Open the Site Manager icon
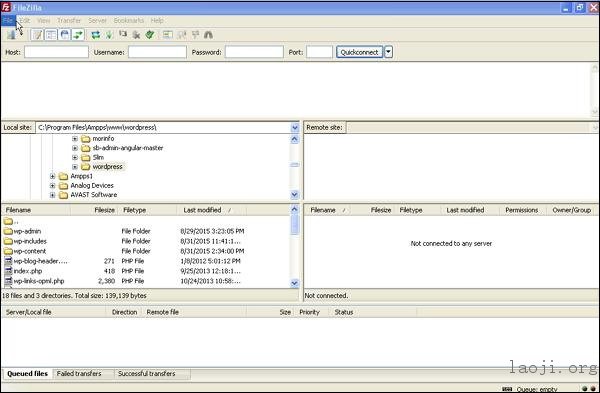 (11, 35)
